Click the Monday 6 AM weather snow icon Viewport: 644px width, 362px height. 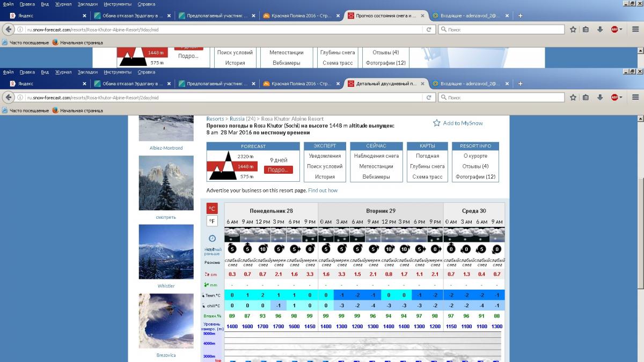tap(232, 235)
